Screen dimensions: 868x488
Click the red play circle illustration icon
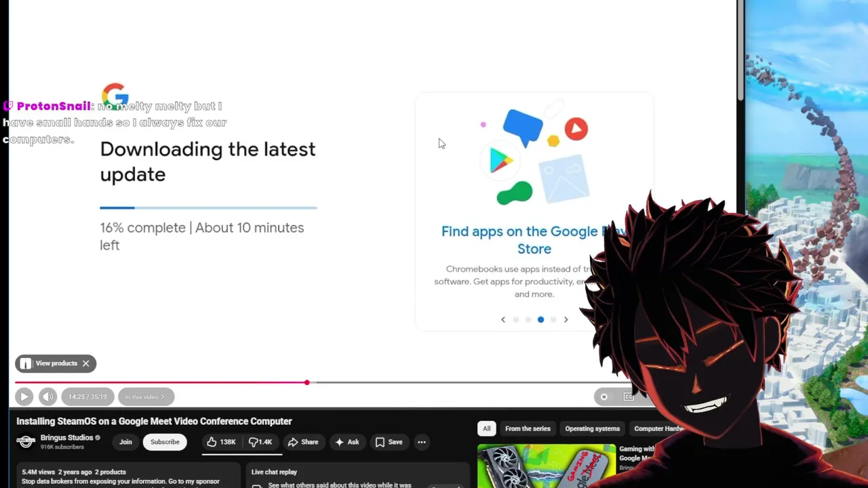click(x=576, y=129)
